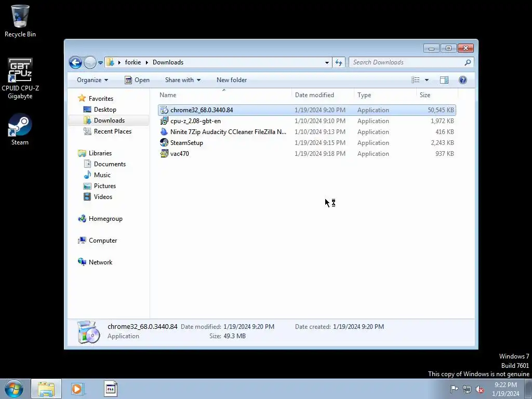
Task: Select the Ninite 7Zip Audacity CCleaner file name
Action: coord(229,131)
